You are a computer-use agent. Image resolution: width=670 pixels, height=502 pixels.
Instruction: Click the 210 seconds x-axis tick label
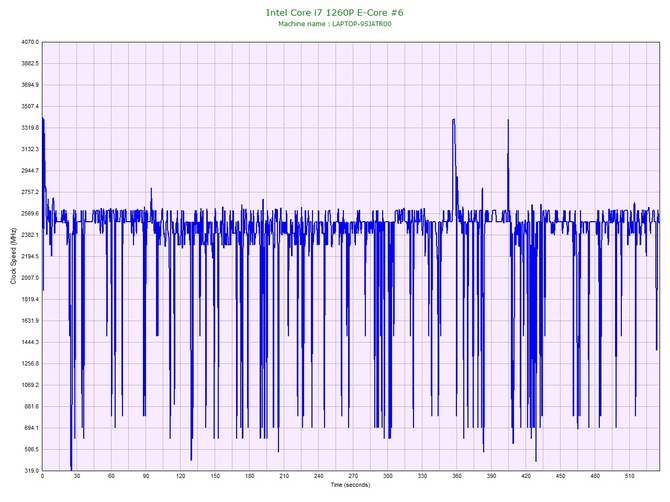284,476
